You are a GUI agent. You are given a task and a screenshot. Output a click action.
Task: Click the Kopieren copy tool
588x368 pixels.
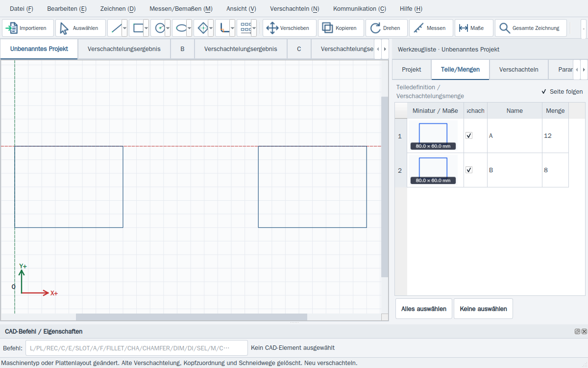(341, 28)
